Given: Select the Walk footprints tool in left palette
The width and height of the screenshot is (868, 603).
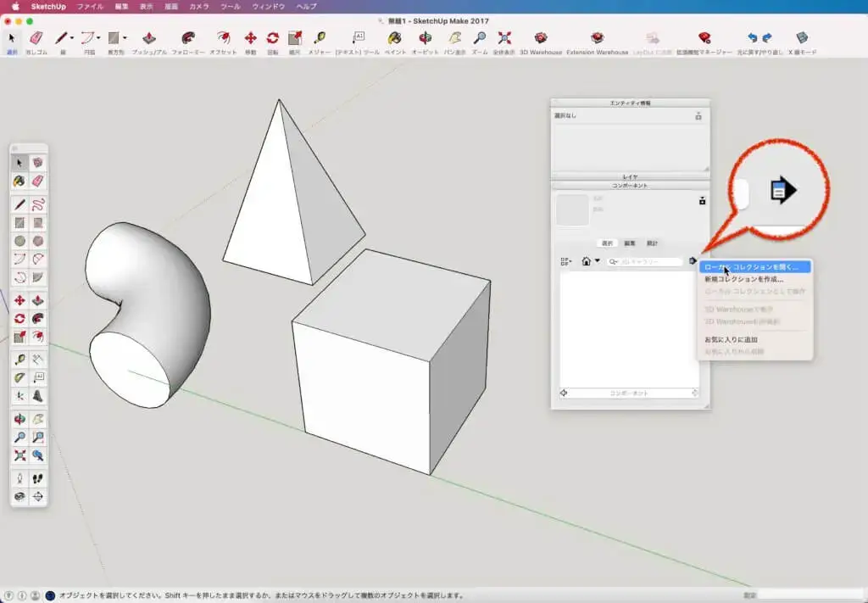Looking at the screenshot, I should coord(37,479).
